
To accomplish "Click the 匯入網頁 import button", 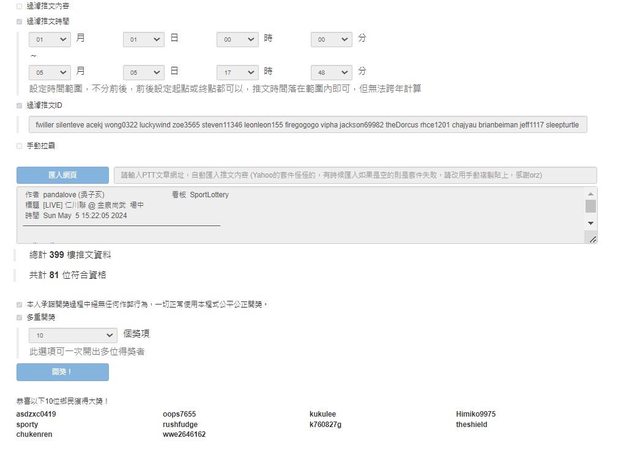I will [x=62, y=174].
